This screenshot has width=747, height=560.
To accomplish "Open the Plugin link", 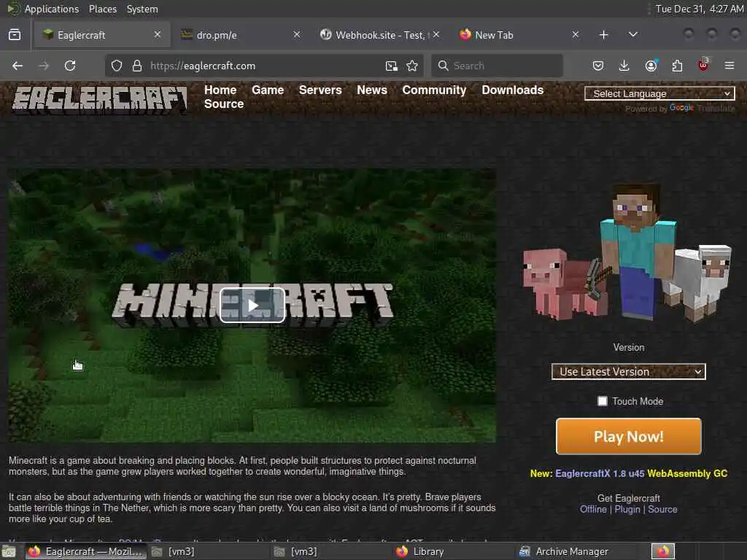I will [627, 510].
